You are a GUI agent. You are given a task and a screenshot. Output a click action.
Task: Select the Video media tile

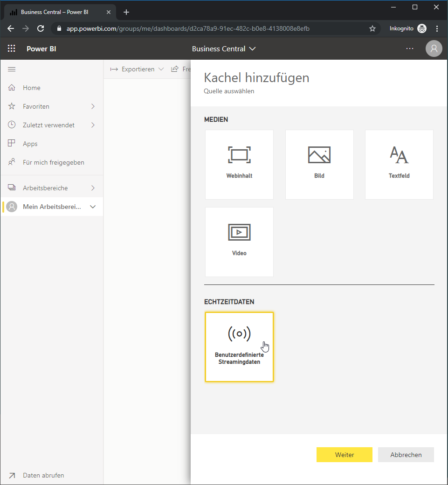239,242
